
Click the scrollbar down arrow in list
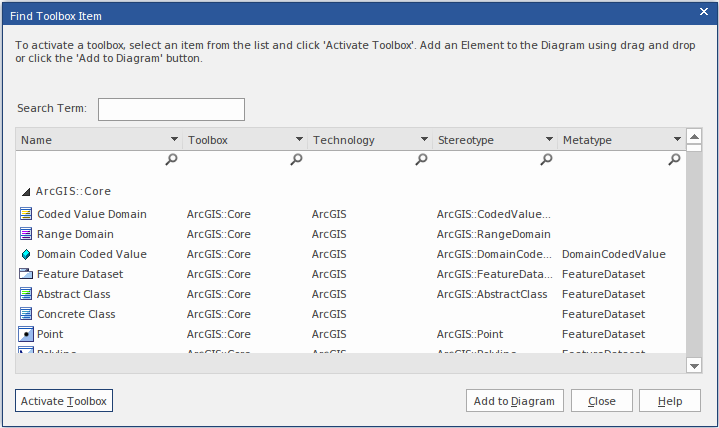coord(695,367)
